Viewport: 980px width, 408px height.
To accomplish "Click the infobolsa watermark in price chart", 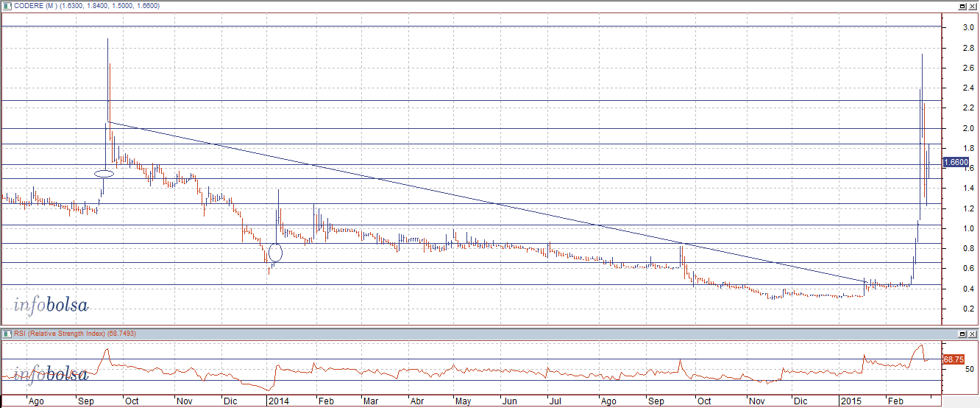I will tap(51, 305).
